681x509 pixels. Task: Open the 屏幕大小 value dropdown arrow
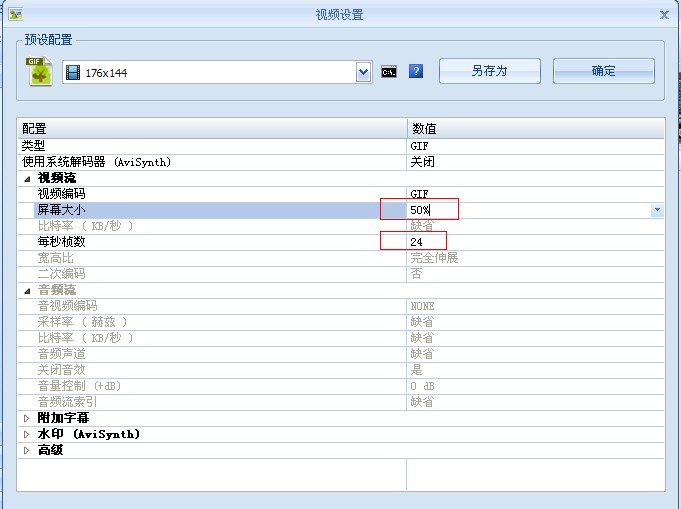coord(657,210)
